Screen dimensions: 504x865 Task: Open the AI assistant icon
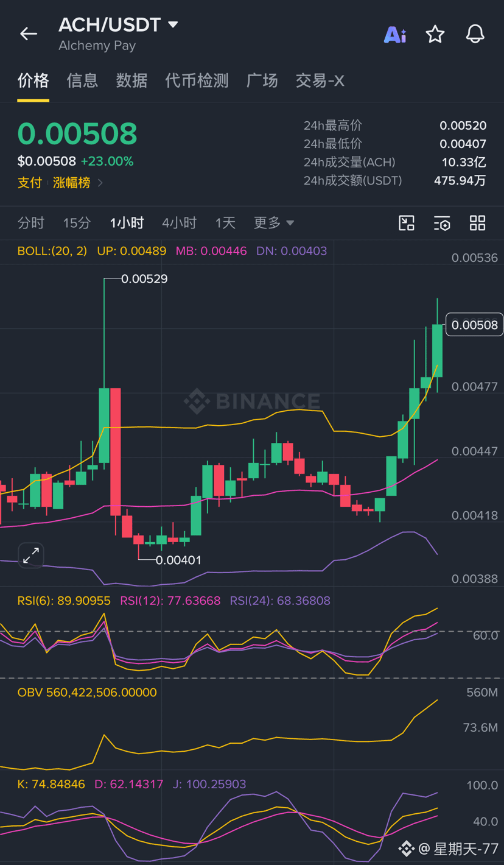tap(395, 34)
